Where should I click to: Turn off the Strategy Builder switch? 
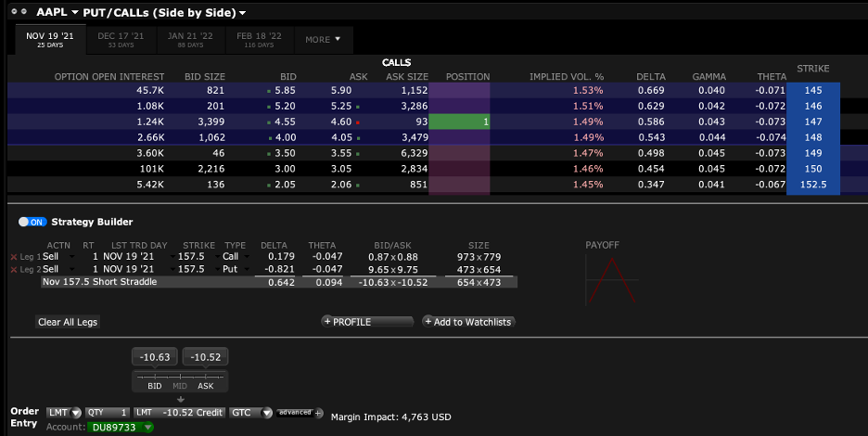[x=32, y=222]
